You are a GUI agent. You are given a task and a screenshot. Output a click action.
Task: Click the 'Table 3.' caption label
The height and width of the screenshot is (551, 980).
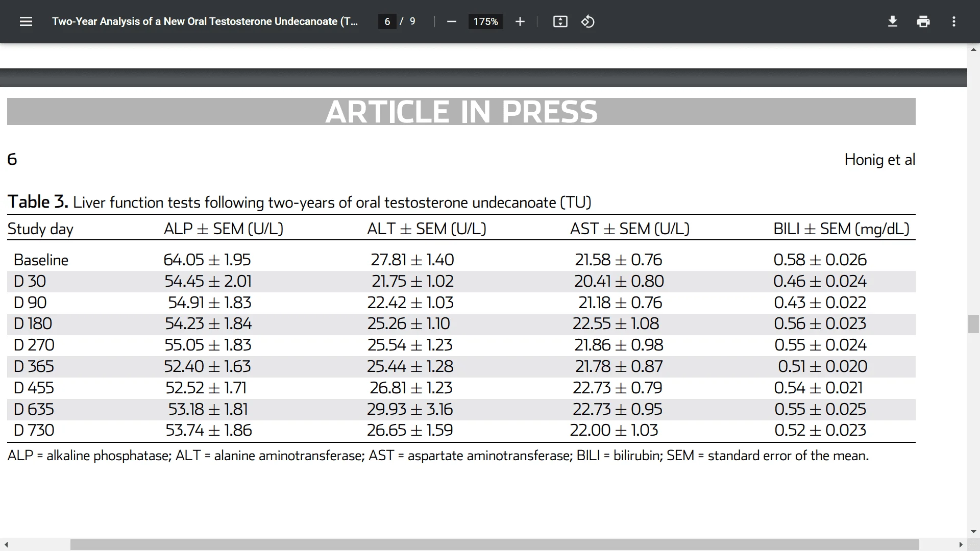click(38, 202)
